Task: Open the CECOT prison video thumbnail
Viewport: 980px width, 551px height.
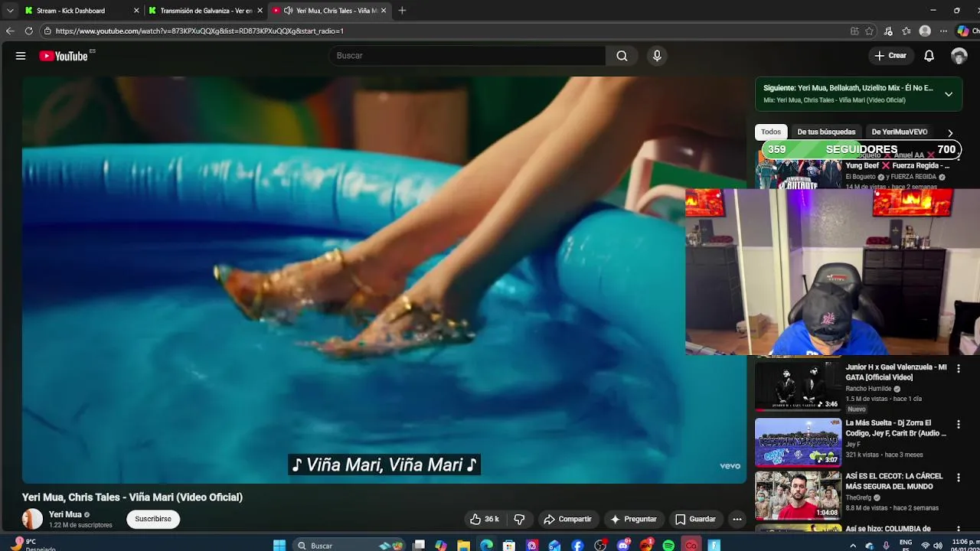Action: (x=798, y=496)
